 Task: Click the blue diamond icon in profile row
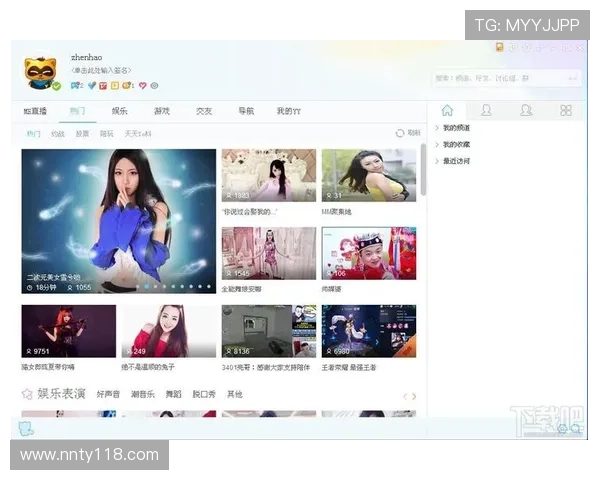pos(91,86)
